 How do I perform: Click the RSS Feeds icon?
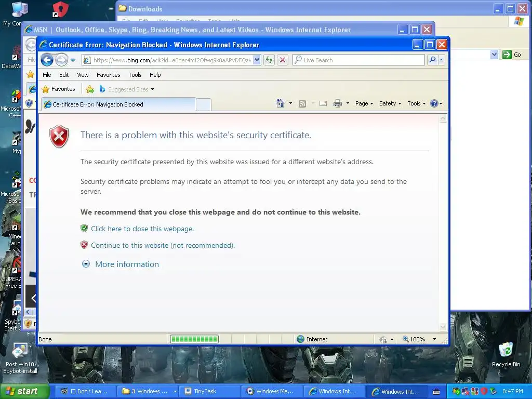pyautogui.click(x=302, y=104)
